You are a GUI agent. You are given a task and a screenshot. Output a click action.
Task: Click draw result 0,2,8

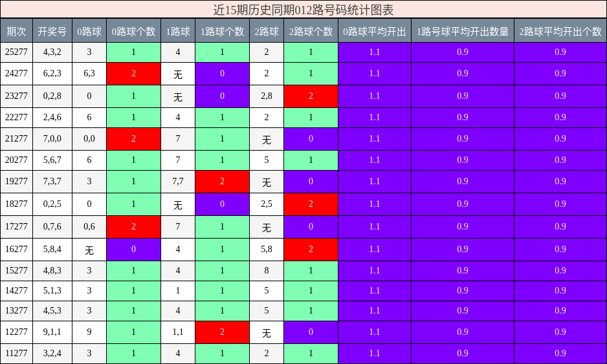click(52, 96)
